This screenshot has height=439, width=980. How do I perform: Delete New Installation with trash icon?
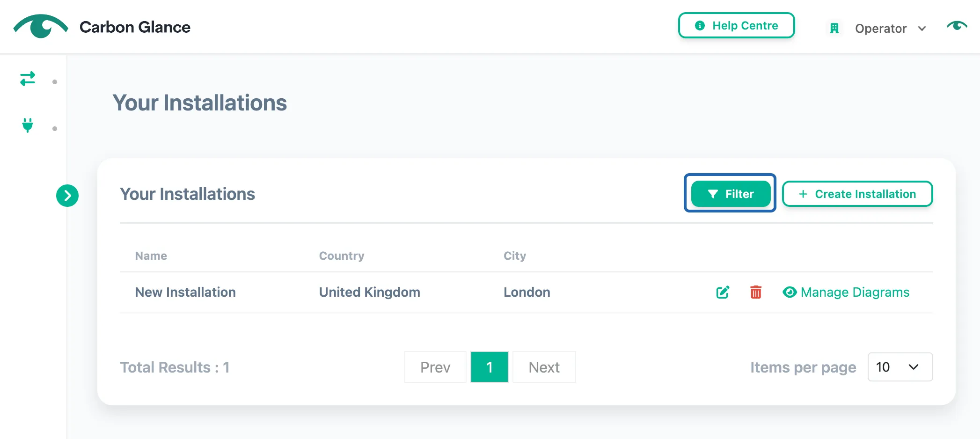(x=756, y=292)
